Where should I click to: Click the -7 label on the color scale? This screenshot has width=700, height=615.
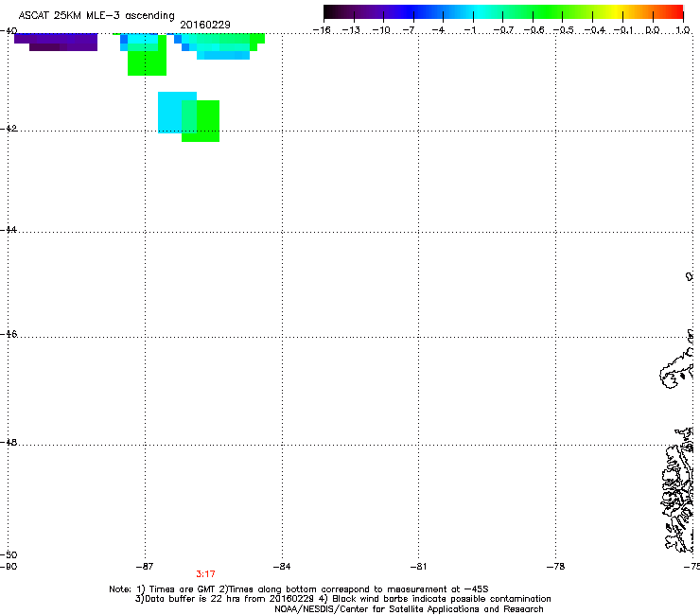[411, 30]
